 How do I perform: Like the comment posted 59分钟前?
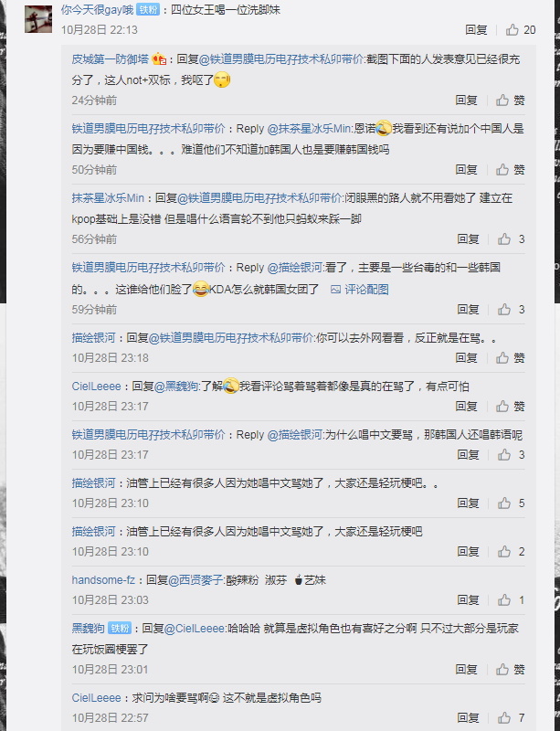click(x=511, y=310)
